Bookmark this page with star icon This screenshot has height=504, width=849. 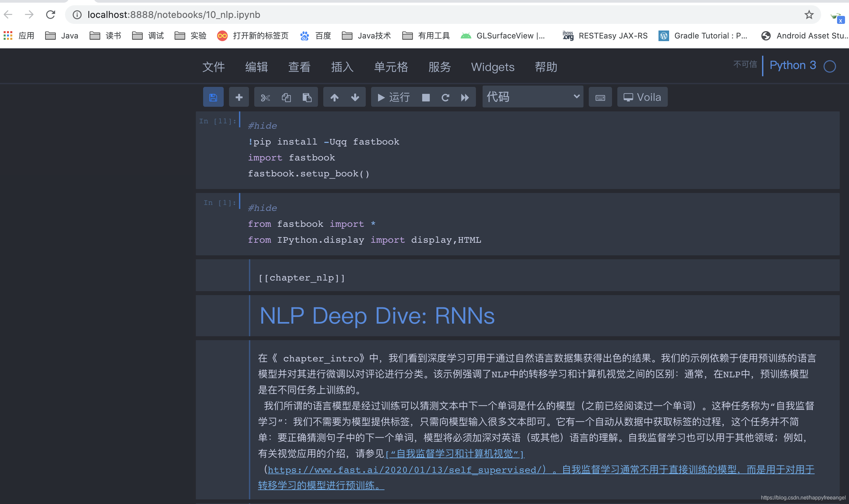pos(809,15)
